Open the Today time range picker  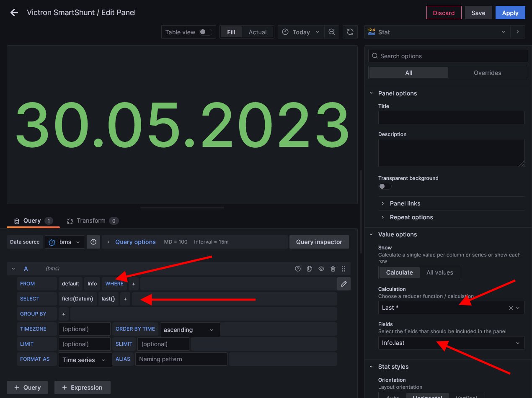pos(300,32)
